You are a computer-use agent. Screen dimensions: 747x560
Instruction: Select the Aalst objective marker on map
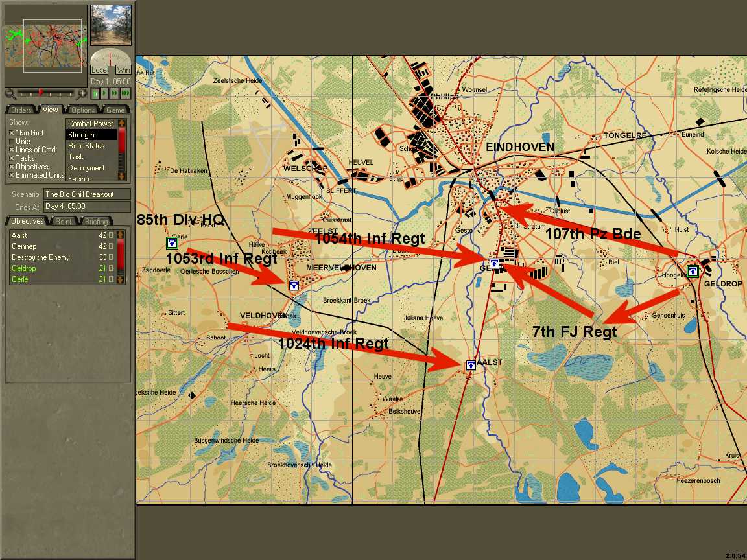point(471,366)
